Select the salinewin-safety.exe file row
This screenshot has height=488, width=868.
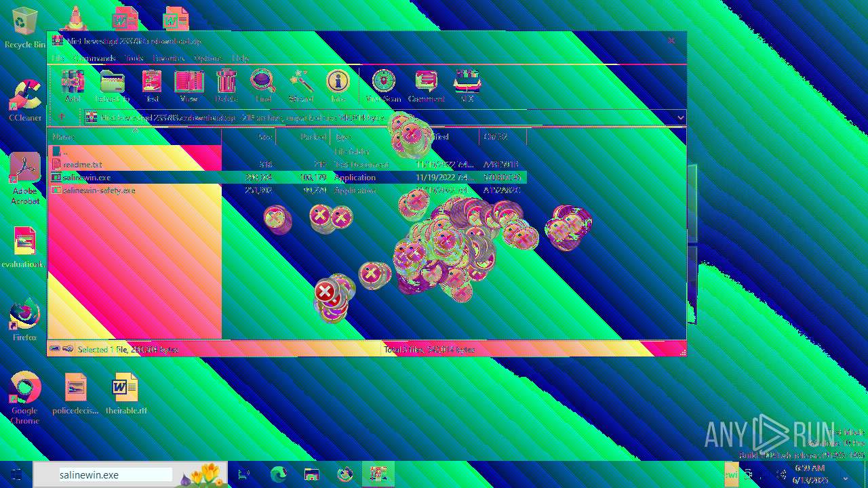[x=287, y=190]
